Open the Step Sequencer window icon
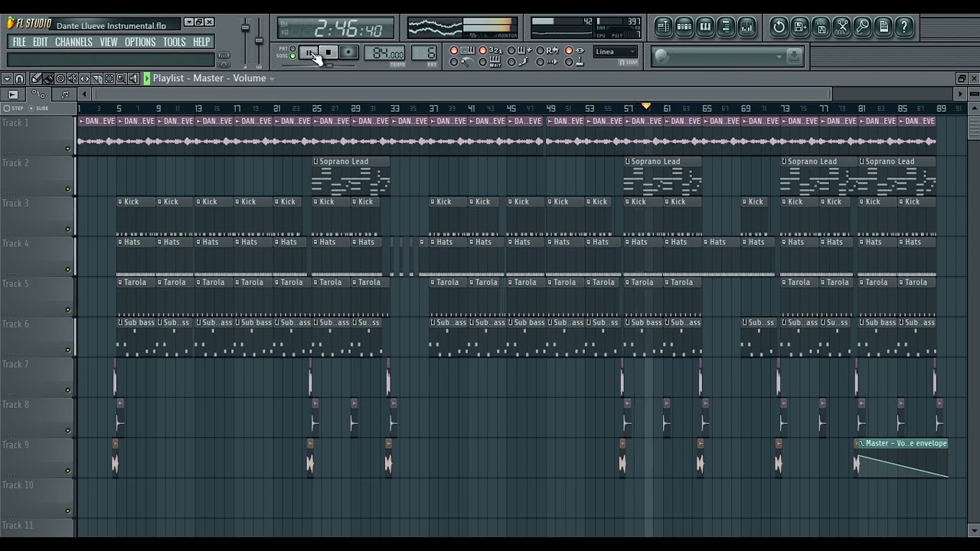The height and width of the screenshot is (551, 980). 684,27
